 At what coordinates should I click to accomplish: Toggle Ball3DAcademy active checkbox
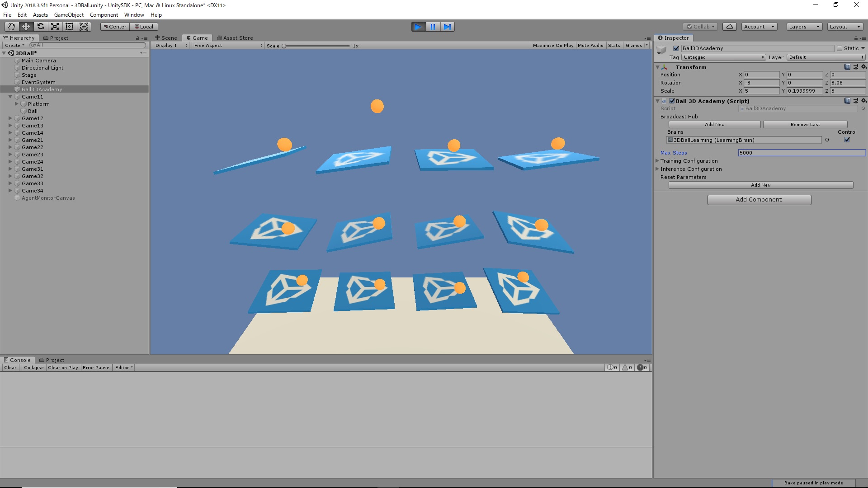[676, 48]
